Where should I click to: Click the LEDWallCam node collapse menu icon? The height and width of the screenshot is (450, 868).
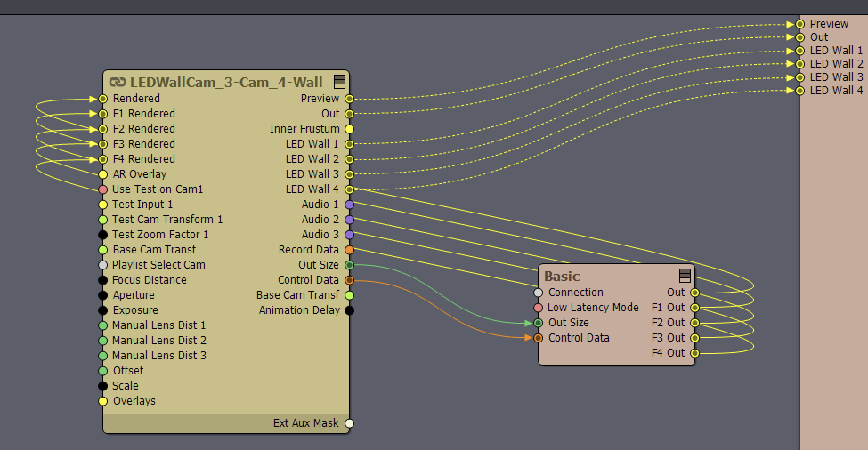click(339, 81)
